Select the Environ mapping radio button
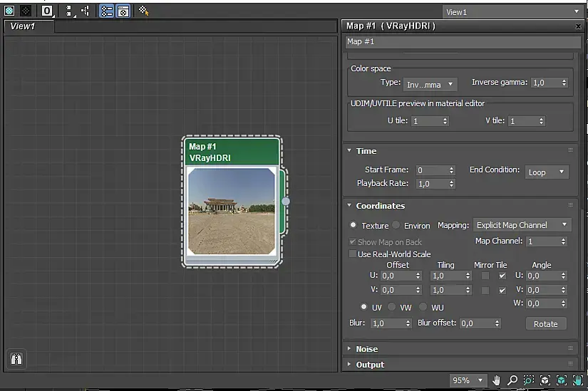Viewport: 588px width, 391px height. 396,226
